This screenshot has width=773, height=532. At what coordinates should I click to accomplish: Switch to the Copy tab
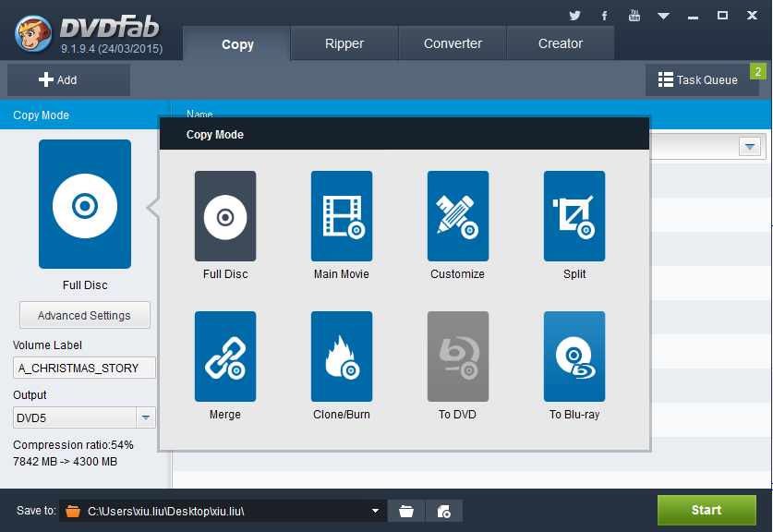click(237, 44)
